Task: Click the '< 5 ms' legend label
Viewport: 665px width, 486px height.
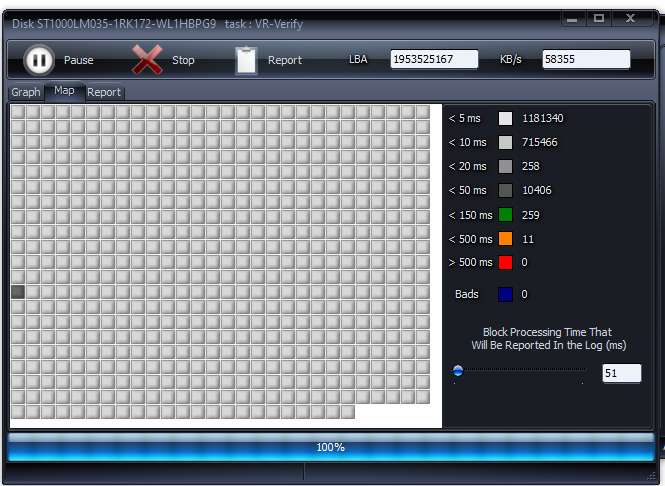Action: pos(464,118)
